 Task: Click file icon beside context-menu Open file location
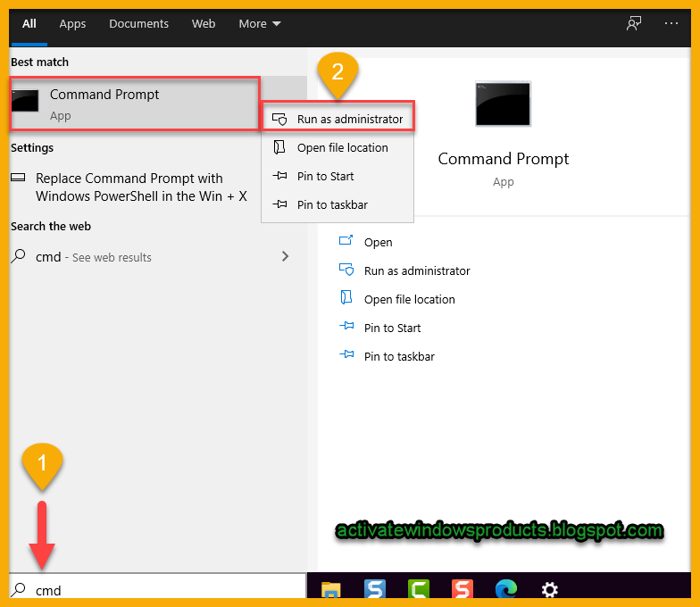[x=279, y=147]
